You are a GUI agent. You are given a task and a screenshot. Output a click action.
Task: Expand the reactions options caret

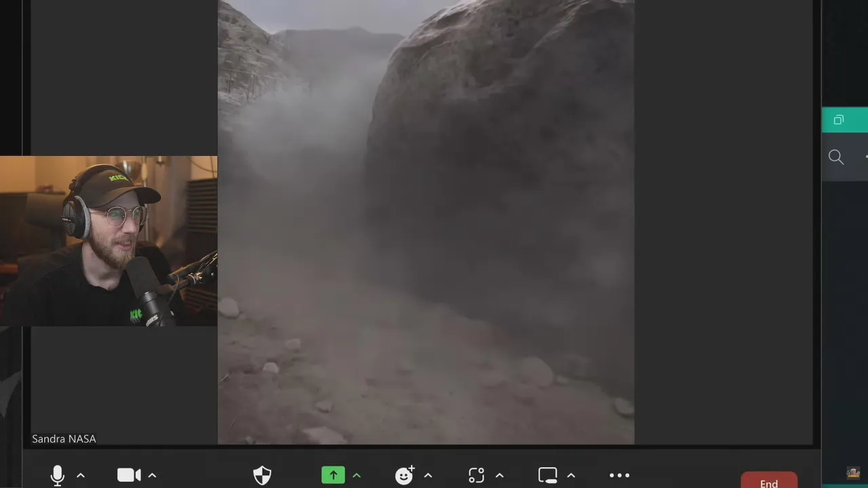click(428, 476)
